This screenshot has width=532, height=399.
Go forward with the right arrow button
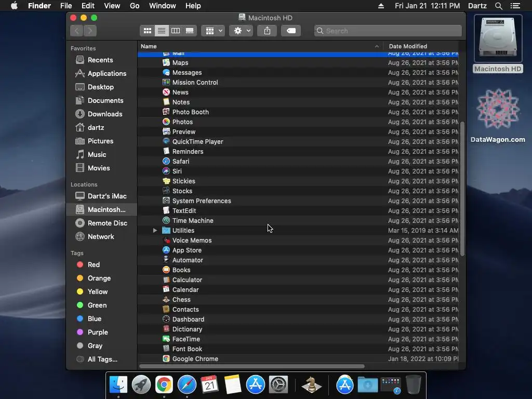click(x=90, y=31)
